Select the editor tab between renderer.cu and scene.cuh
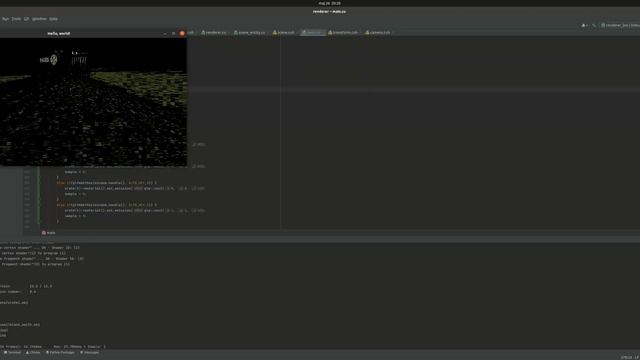 point(250,33)
